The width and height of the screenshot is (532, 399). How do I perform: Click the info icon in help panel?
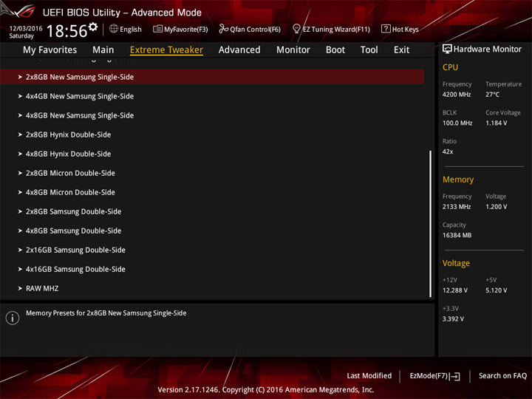click(13, 318)
